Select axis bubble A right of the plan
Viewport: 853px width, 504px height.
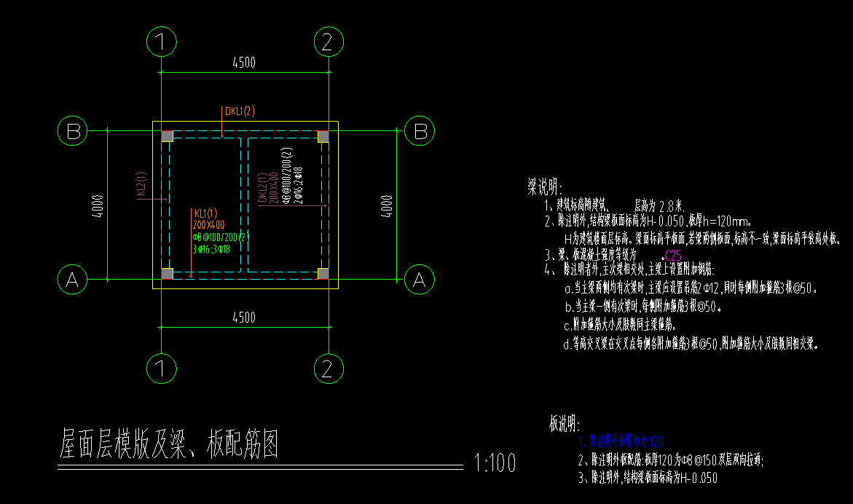point(420,280)
